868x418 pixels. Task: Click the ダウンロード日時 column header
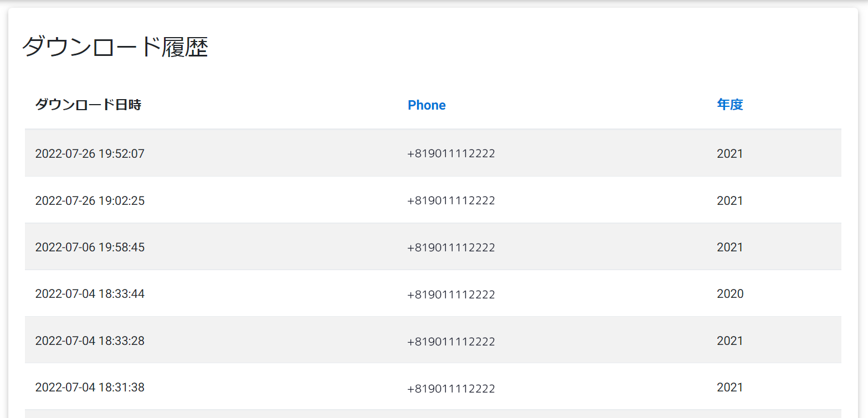pyautogui.click(x=89, y=105)
